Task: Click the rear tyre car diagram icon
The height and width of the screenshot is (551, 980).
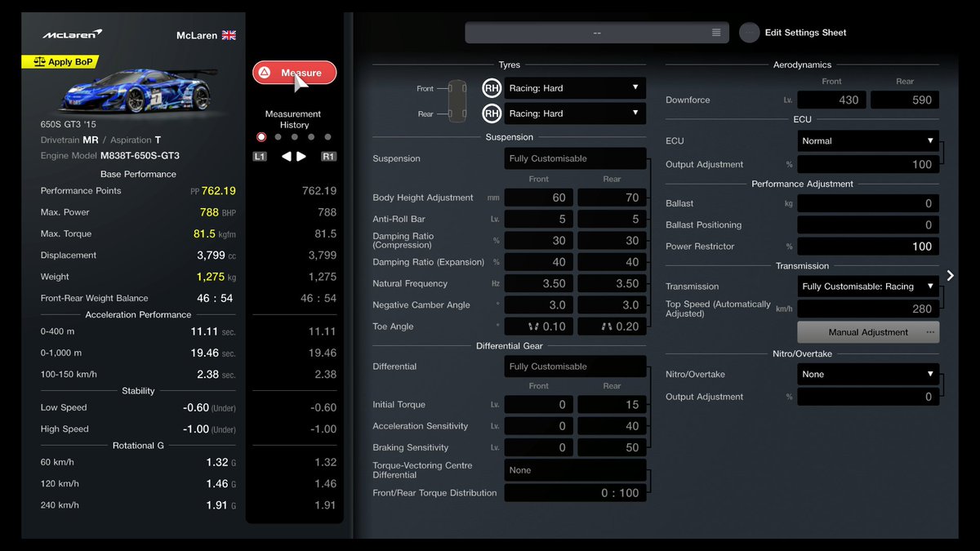Action: (457, 113)
